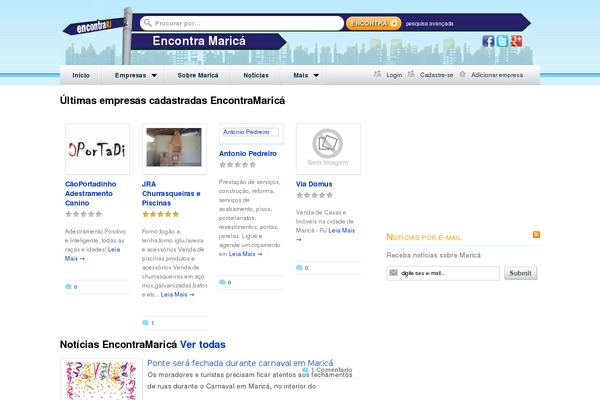Click Antonio Pedreiro gray star rating
Image resolution: width=600 pixels, height=400 pixels.
tap(237, 165)
